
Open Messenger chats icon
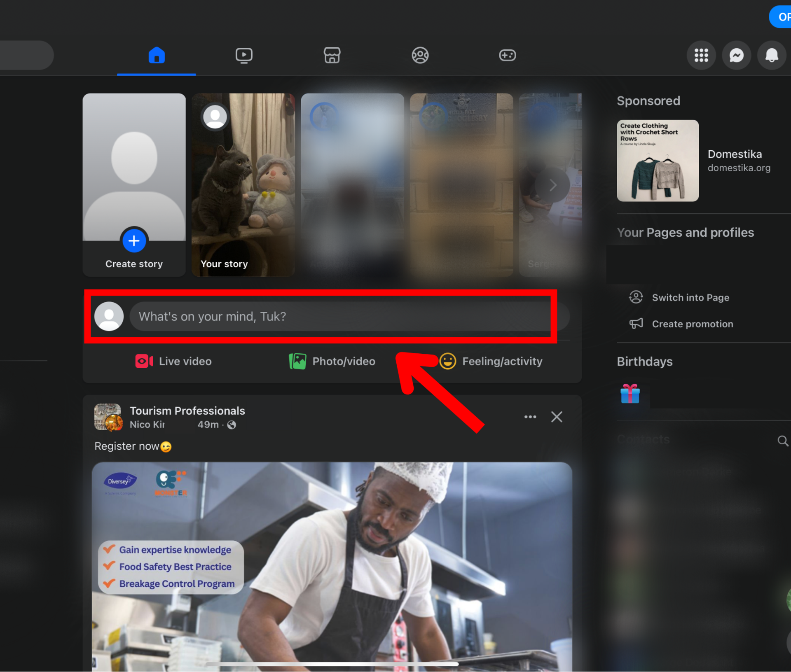coord(736,55)
